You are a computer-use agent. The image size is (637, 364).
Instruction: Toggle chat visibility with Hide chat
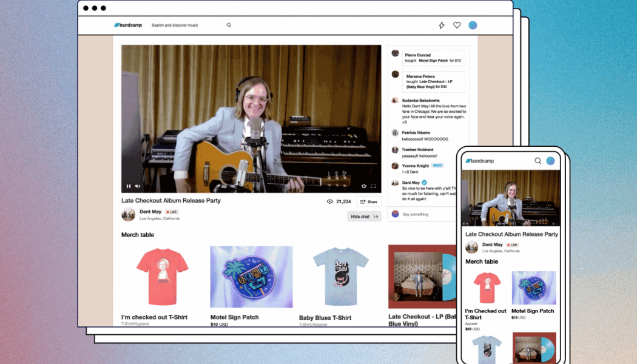[x=360, y=217]
